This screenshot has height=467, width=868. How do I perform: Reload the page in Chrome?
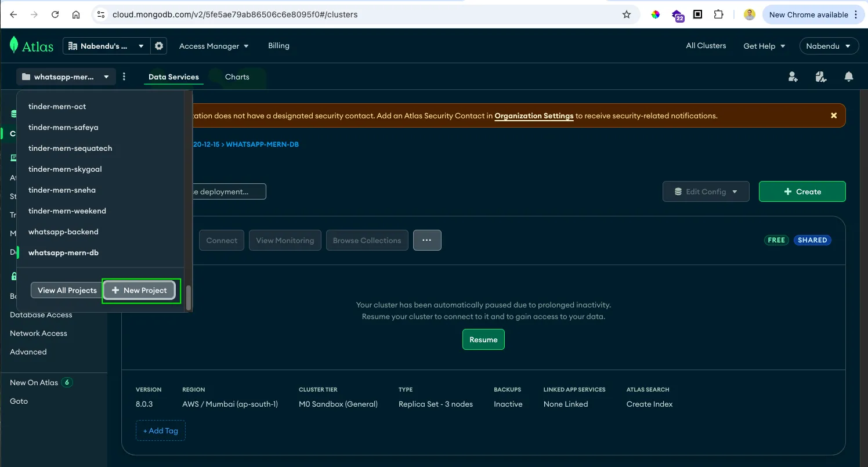tap(55, 15)
